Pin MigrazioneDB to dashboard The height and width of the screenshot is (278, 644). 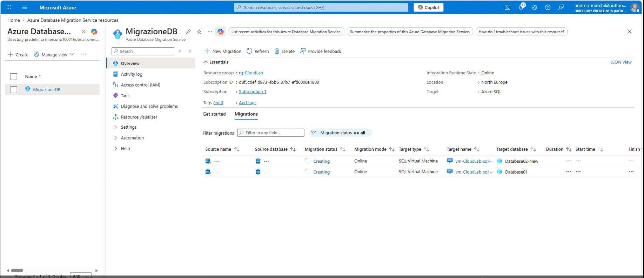click(x=188, y=32)
